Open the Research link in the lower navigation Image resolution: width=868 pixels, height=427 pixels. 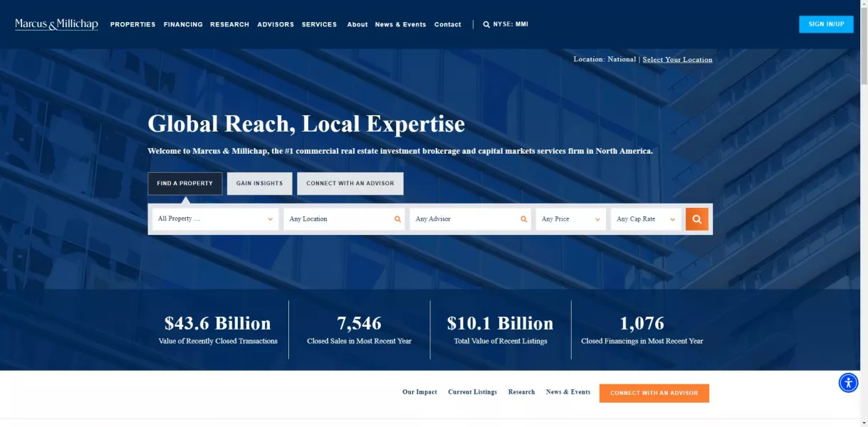click(521, 392)
